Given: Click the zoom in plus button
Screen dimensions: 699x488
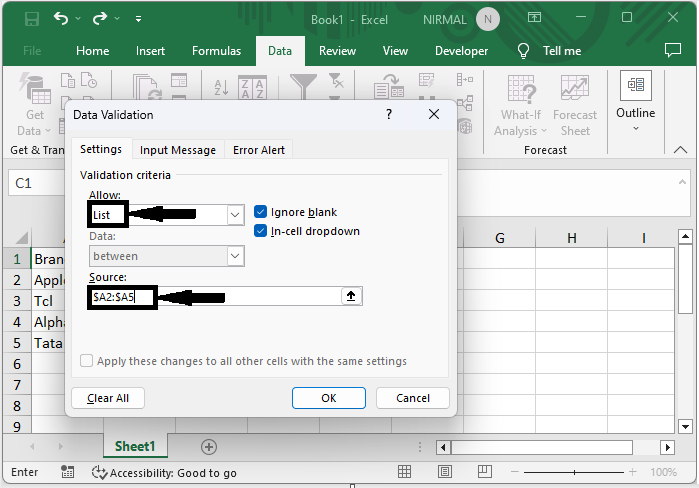Looking at the screenshot, I should (x=632, y=472).
